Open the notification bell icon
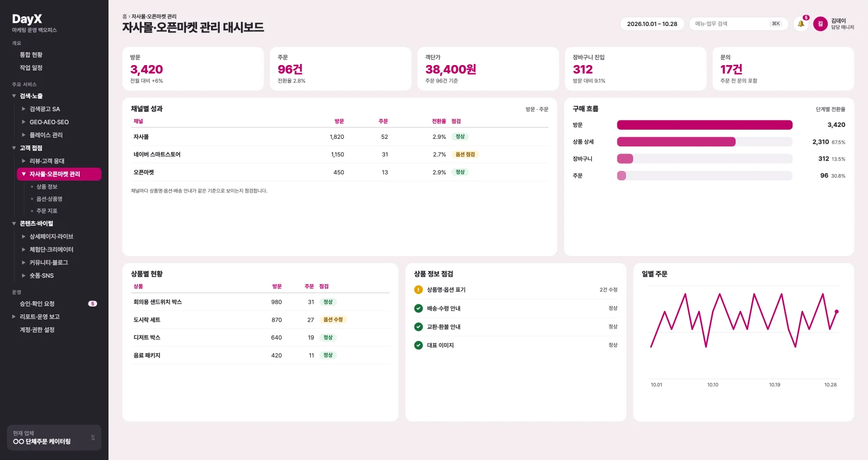Screen dimensions: 868x460 click(801, 24)
